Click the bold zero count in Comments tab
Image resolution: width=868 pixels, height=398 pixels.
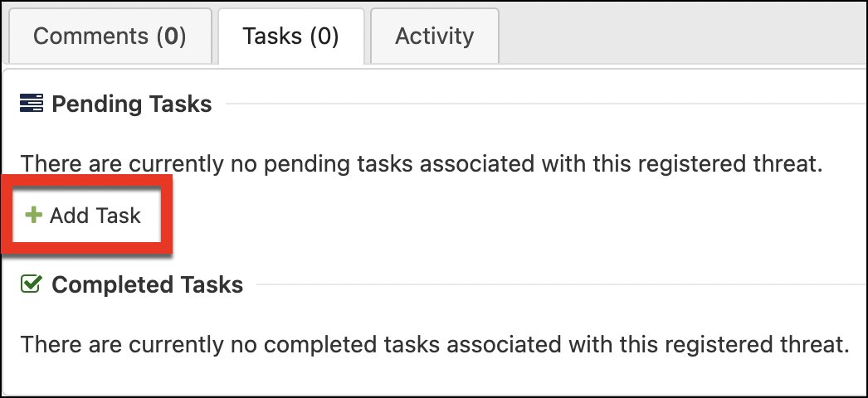click(171, 36)
